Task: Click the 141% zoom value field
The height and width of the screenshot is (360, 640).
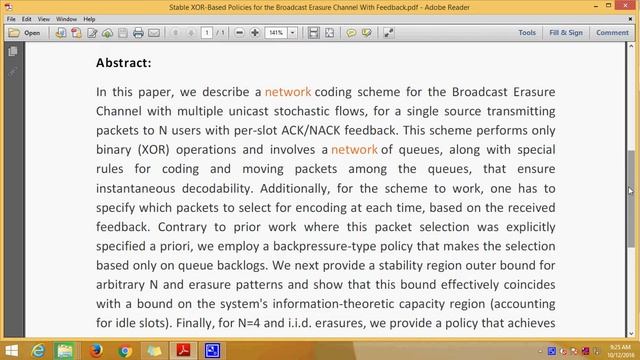Action: 276,33
